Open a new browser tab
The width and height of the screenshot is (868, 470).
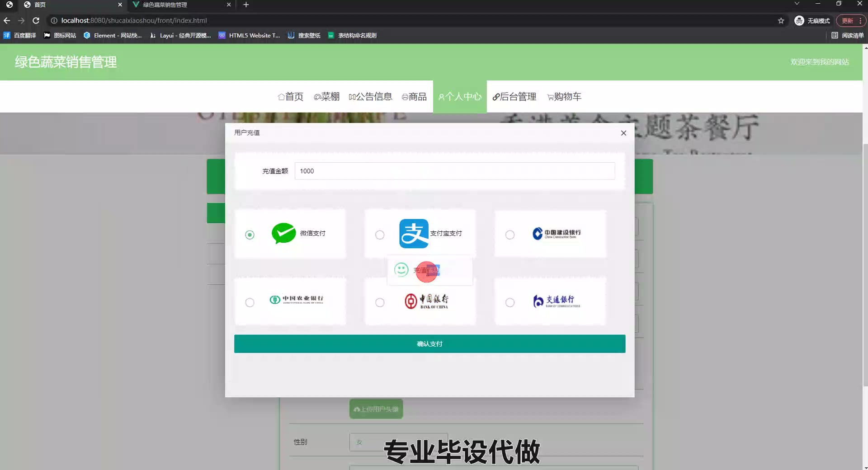point(246,5)
